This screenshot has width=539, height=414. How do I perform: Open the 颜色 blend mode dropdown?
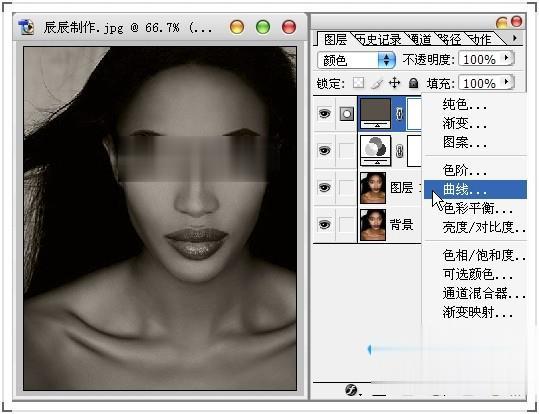(x=356, y=60)
